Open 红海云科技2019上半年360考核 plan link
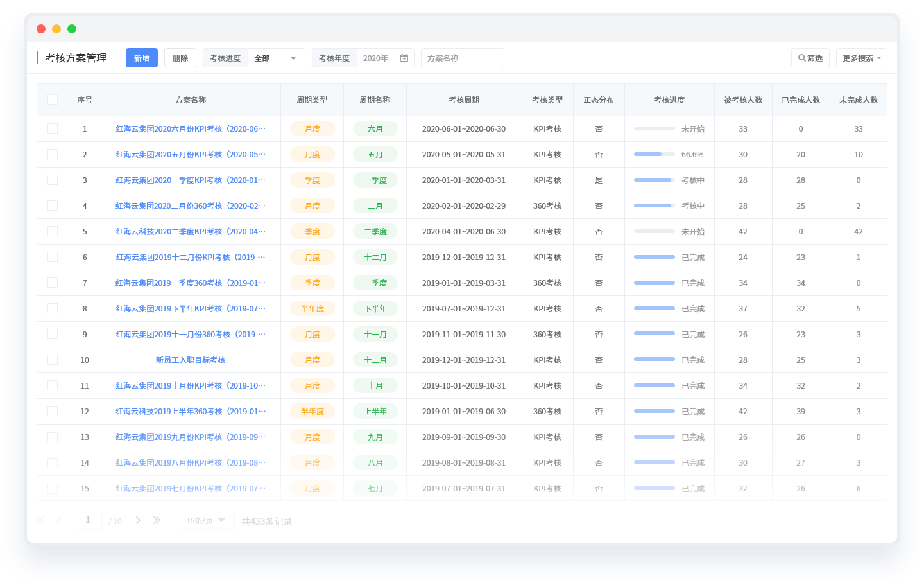 point(191,411)
